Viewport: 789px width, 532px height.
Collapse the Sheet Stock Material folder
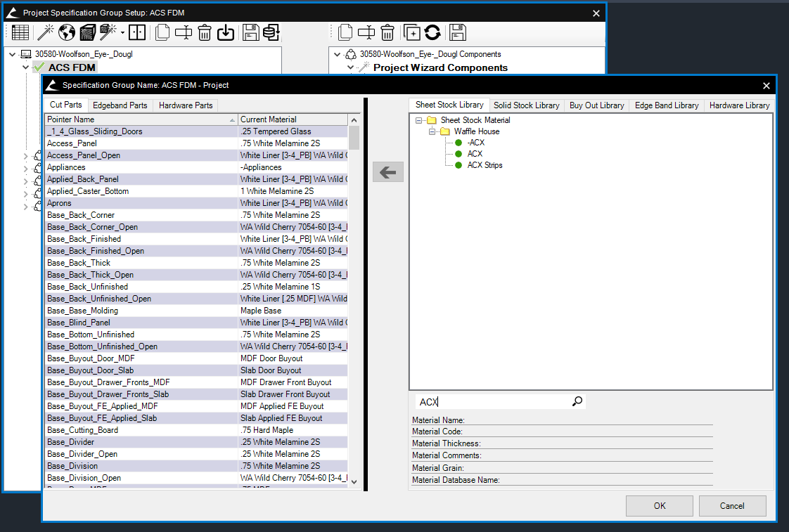[x=418, y=120]
